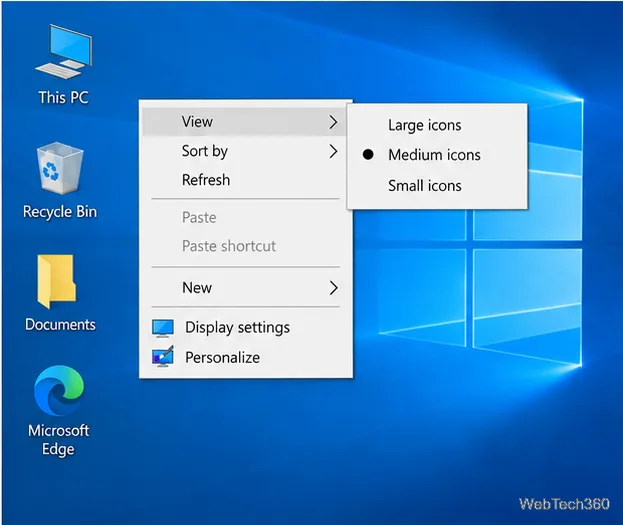Viewport: 623px width, 525px height.
Task: Click Refresh in the context menu
Action: 244,180
